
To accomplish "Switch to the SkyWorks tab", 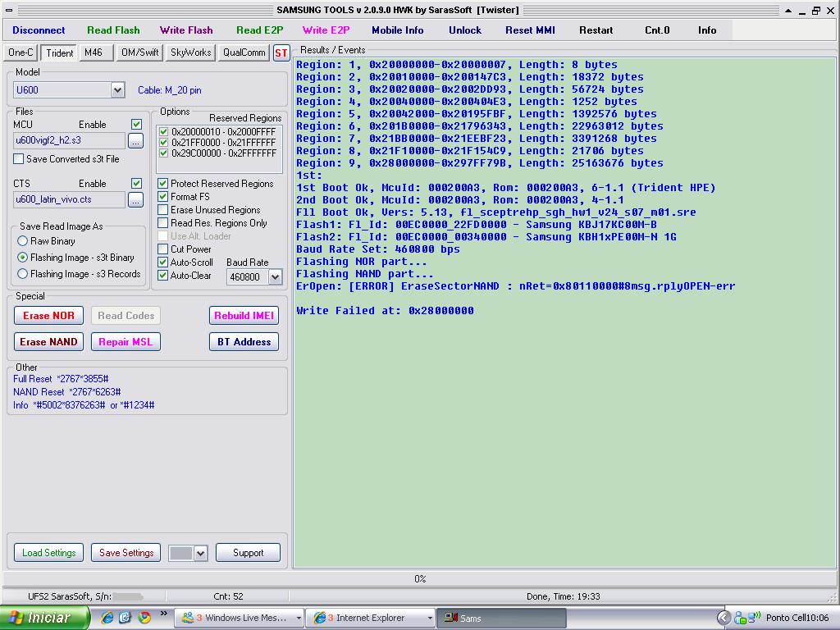I will click(190, 52).
